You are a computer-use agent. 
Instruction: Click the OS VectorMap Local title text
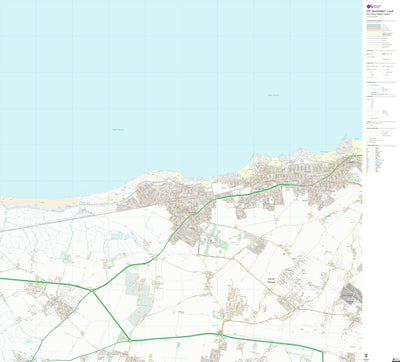point(380,11)
